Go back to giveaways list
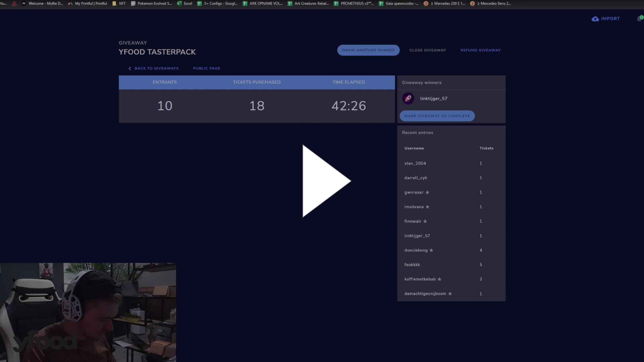644x362 pixels. [x=156, y=68]
